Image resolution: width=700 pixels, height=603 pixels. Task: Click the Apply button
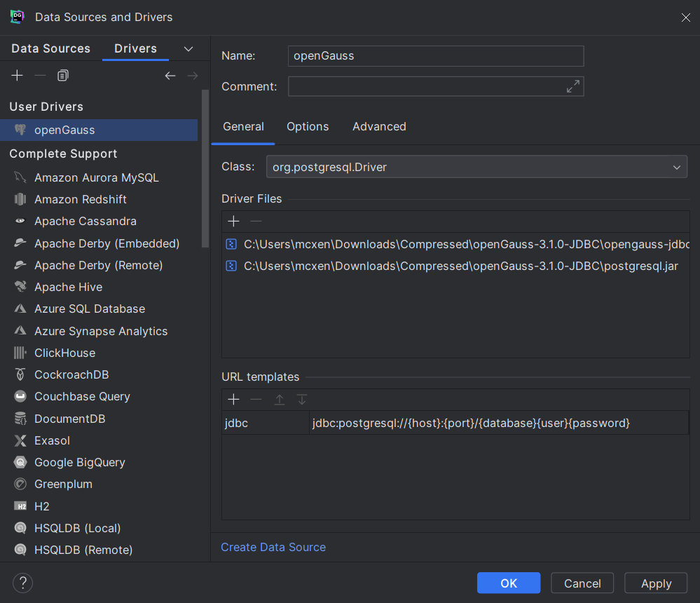(x=657, y=583)
